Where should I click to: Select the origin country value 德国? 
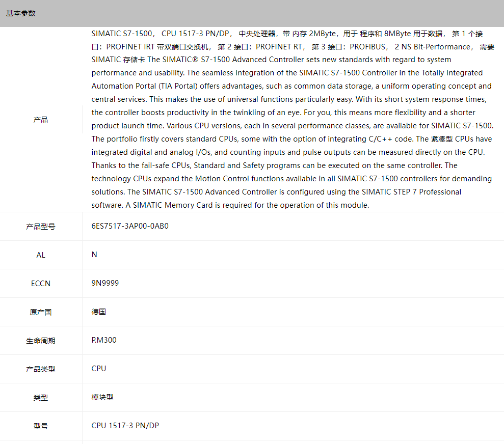tap(99, 312)
